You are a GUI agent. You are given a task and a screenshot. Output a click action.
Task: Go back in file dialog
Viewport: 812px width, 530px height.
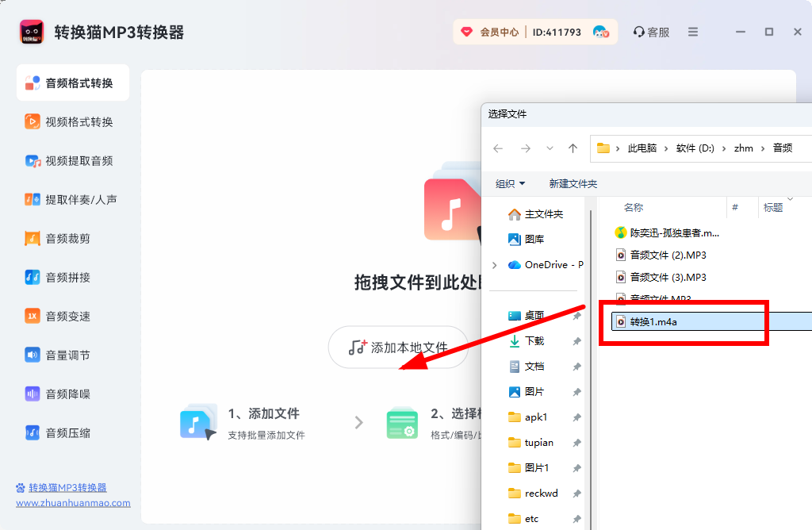click(x=498, y=148)
